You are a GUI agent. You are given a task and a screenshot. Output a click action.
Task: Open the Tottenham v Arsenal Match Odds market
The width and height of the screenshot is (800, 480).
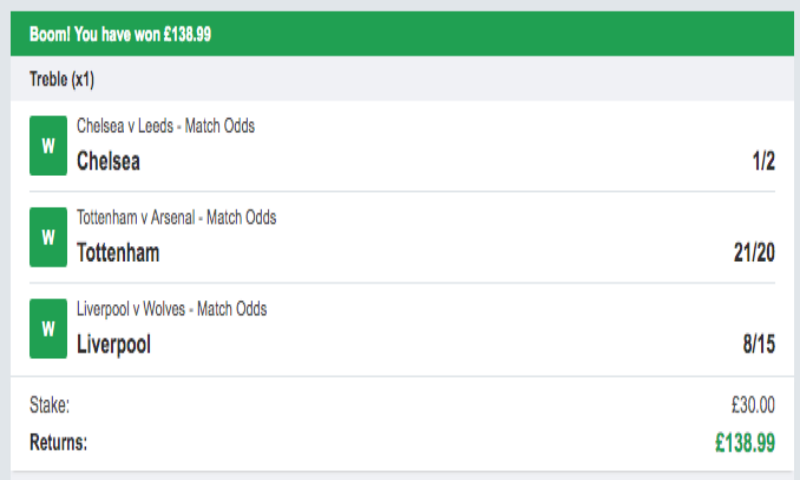coord(176,217)
